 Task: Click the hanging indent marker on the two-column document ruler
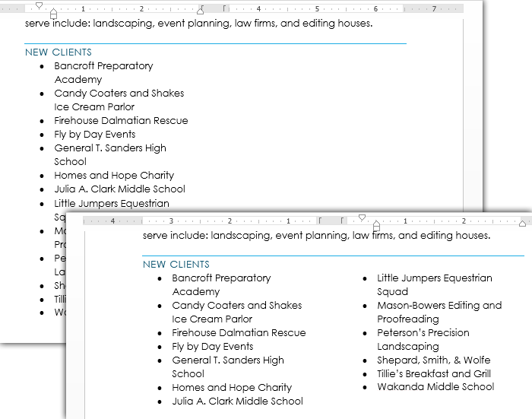(x=376, y=225)
